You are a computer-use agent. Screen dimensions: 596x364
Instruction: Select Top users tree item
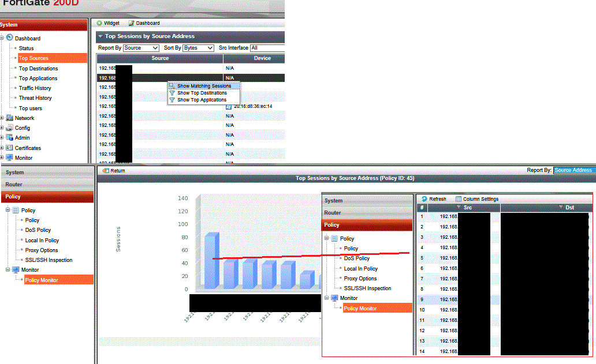pyautogui.click(x=31, y=108)
